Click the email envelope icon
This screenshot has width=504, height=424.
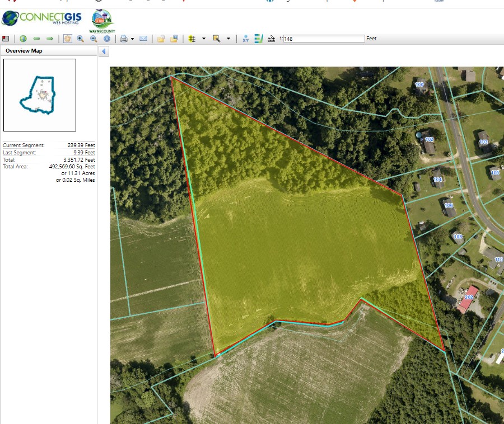[143, 39]
